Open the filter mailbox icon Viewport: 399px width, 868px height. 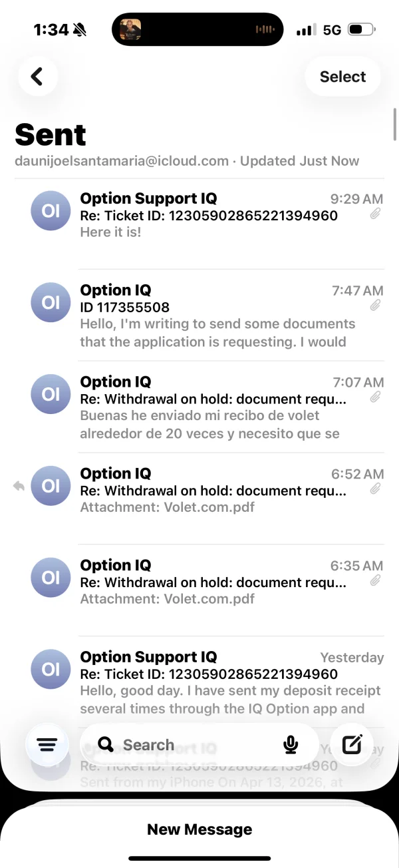[47, 745]
